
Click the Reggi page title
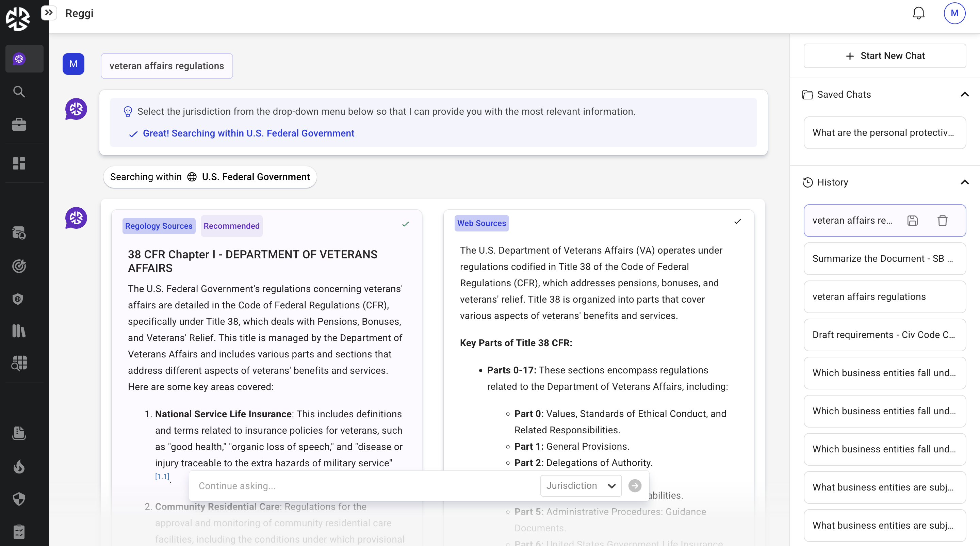tap(79, 13)
